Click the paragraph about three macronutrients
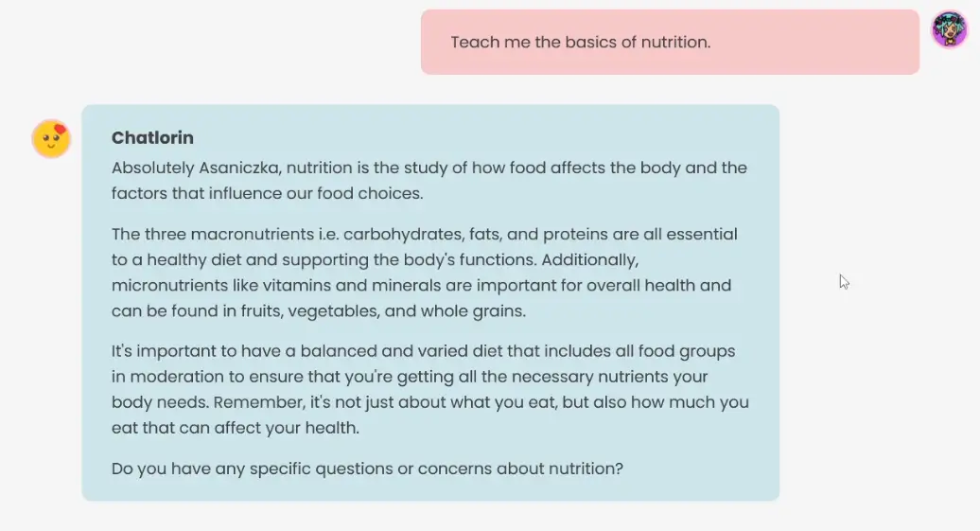This screenshot has width=980, height=531. pyautogui.click(x=425, y=273)
